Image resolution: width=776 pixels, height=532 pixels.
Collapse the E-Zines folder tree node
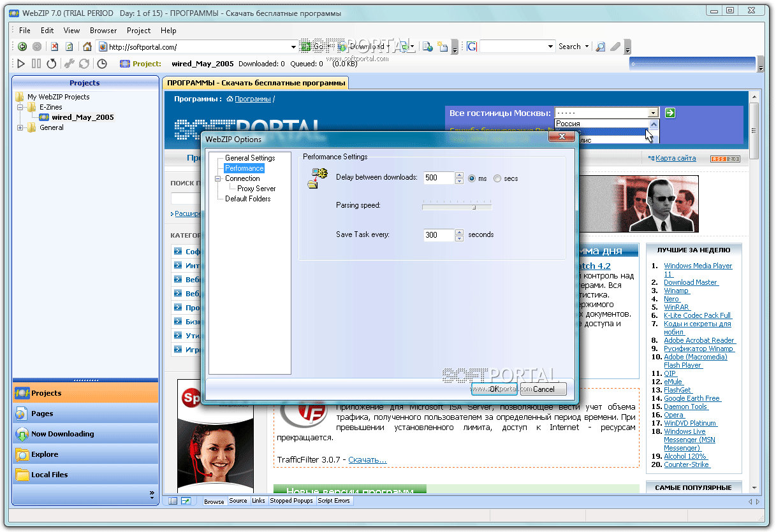click(20, 107)
